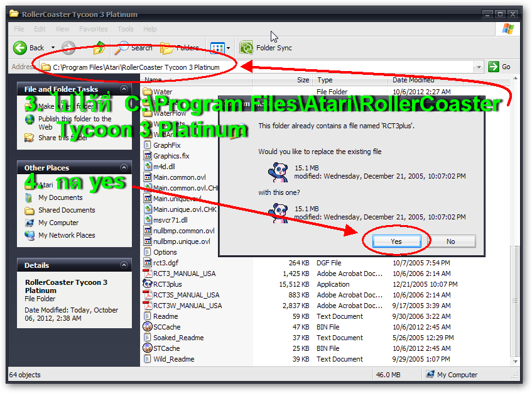532x393 pixels.
Task: Select the RCT3W_MANUAL_USA PDF icon
Action: (x=147, y=306)
